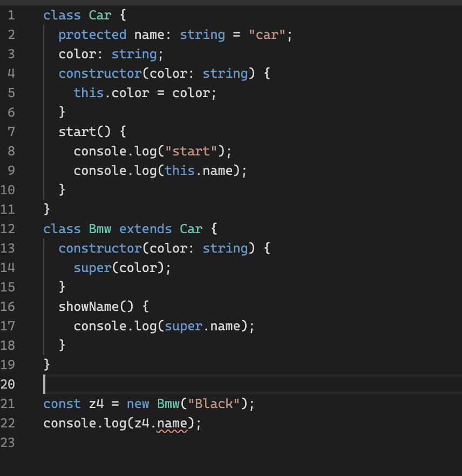Screen dimensions: 462x476
Task: Click the "new" keyword on line 21
Action: (138, 404)
